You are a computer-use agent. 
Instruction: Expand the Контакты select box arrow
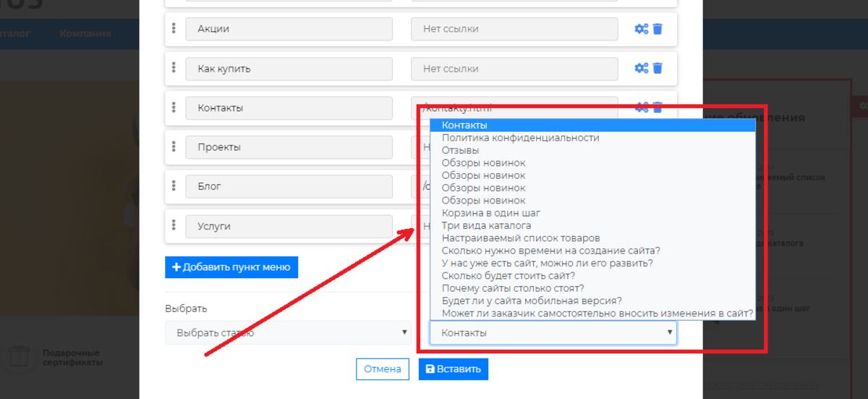tap(670, 332)
